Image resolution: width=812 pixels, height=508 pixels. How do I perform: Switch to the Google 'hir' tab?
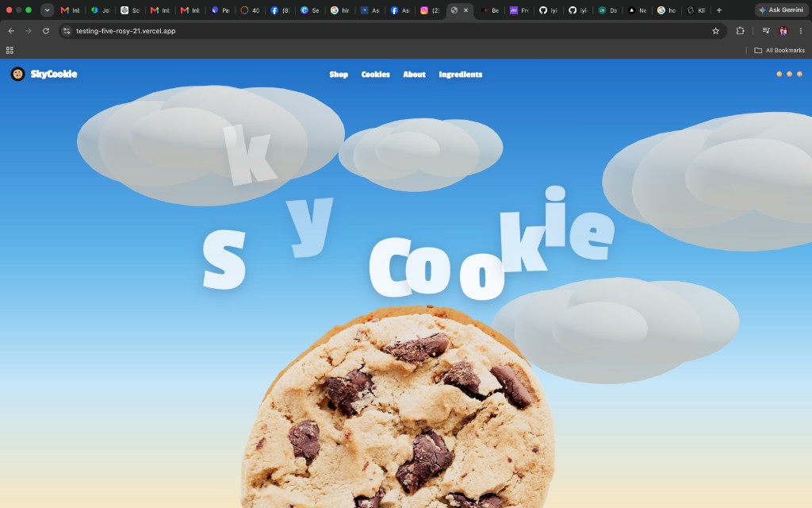pyautogui.click(x=340, y=10)
